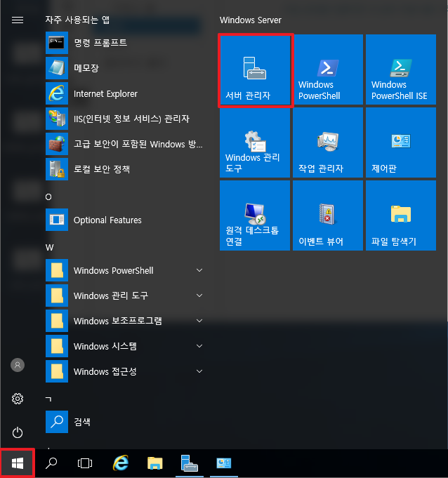Launch Internet Explorer from the taskbar
The image size is (448, 478).
121,463
